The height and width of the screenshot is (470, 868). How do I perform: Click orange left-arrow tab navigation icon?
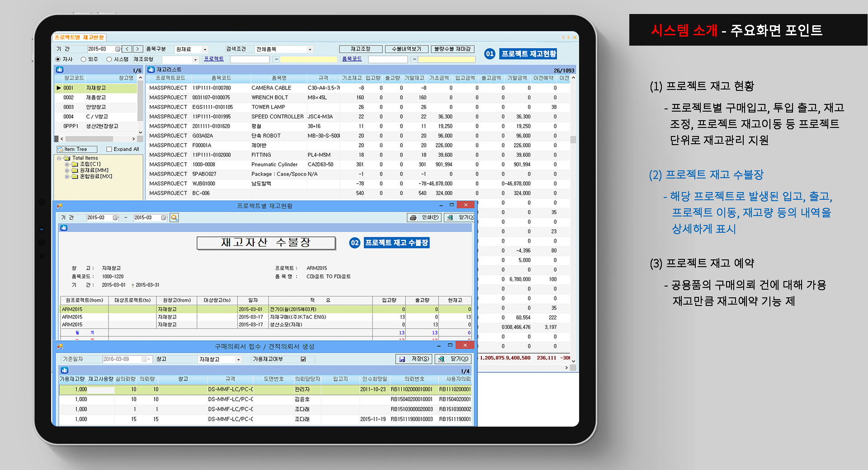[563, 38]
